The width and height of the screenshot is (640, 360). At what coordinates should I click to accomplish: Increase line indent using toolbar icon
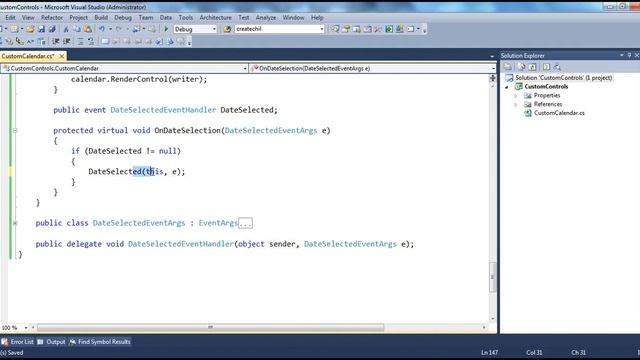click(67, 41)
